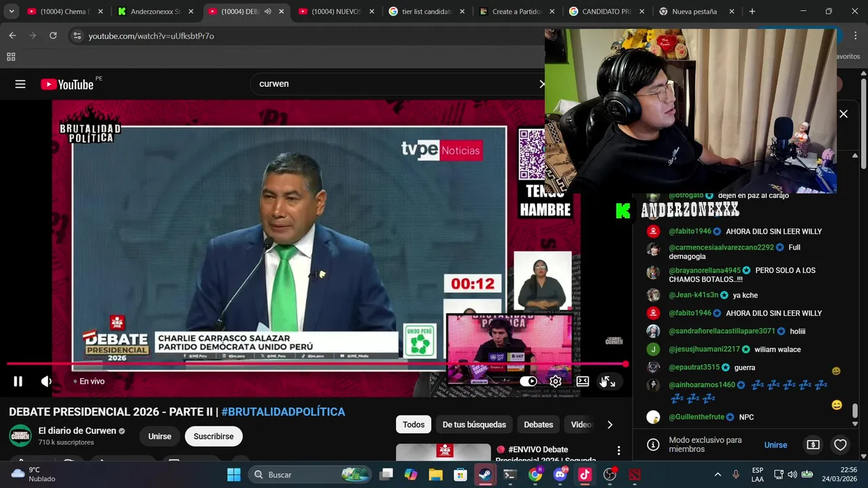
Task: Open TikTok from the taskbar
Action: [585, 474]
